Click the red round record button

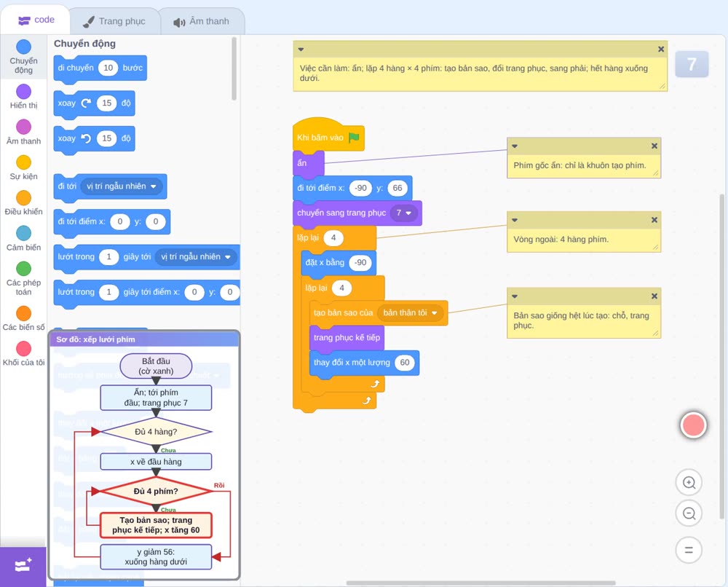(693, 425)
